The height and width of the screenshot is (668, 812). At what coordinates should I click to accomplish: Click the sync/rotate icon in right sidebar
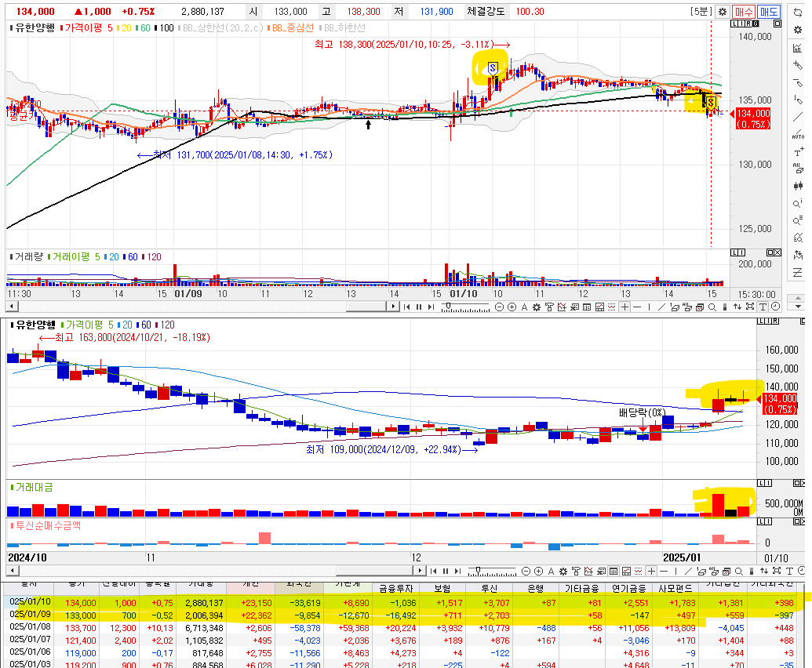click(798, 13)
